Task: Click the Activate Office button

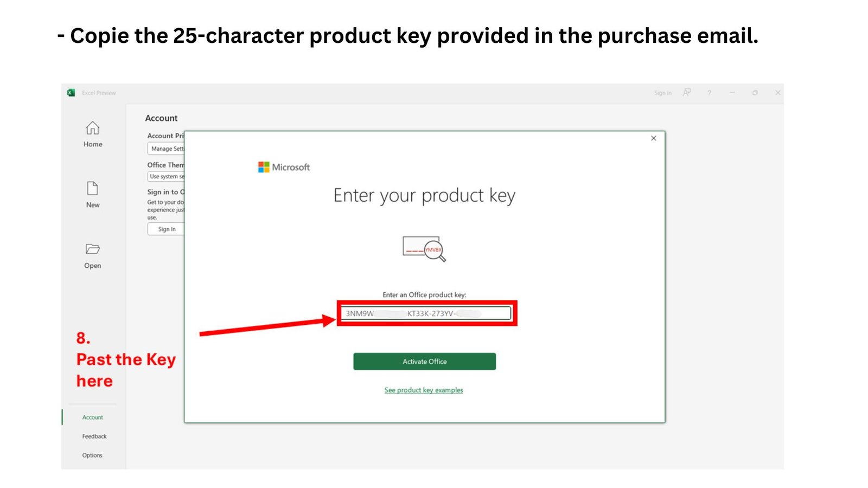Action: coord(424,361)
